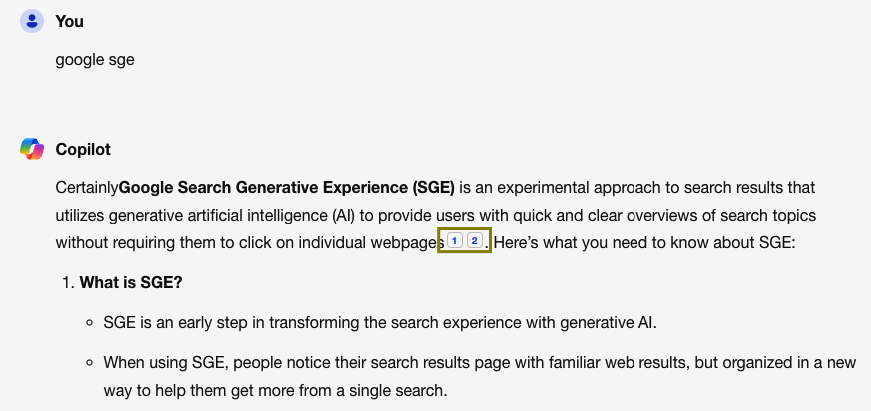Viewport: 871px width, 411px height.
Task: Click the word "Certainly" in the response
Action: [87, 187]
